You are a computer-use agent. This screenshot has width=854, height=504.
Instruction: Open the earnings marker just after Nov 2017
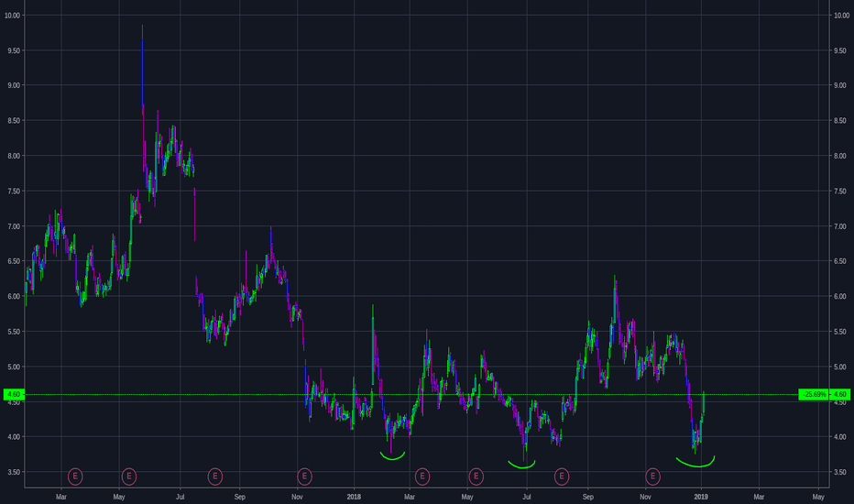[304, 477]
